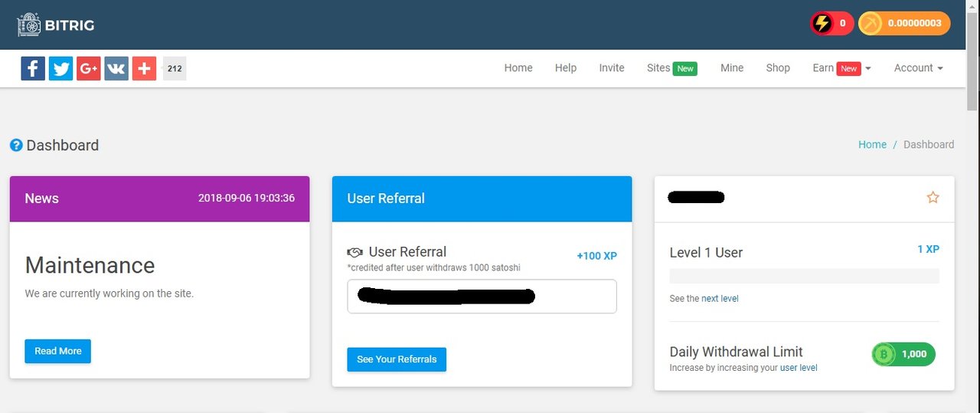Follow the next level link
Image resolution: width=980 pixels, height=413 pixels.
coord(720,299)
